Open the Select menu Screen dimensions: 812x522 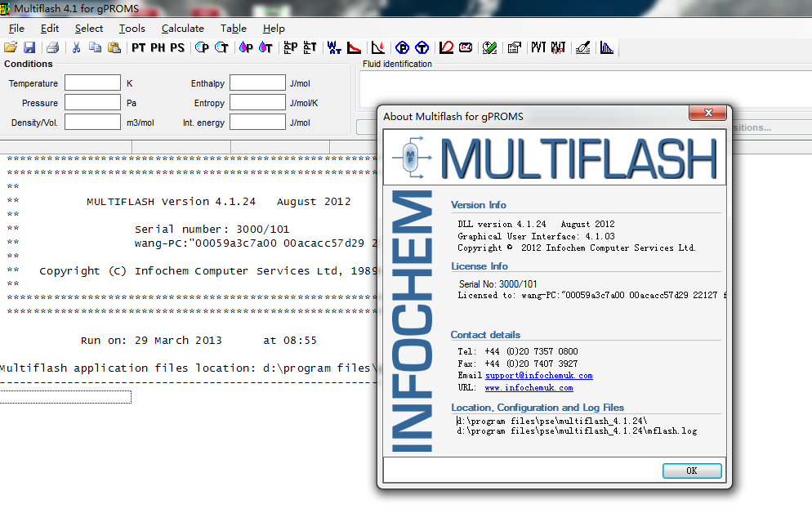88,29
